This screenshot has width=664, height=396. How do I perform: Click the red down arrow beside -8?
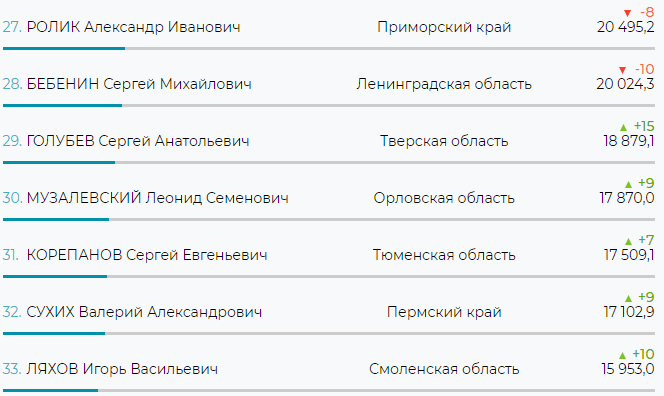pos(628,13)
